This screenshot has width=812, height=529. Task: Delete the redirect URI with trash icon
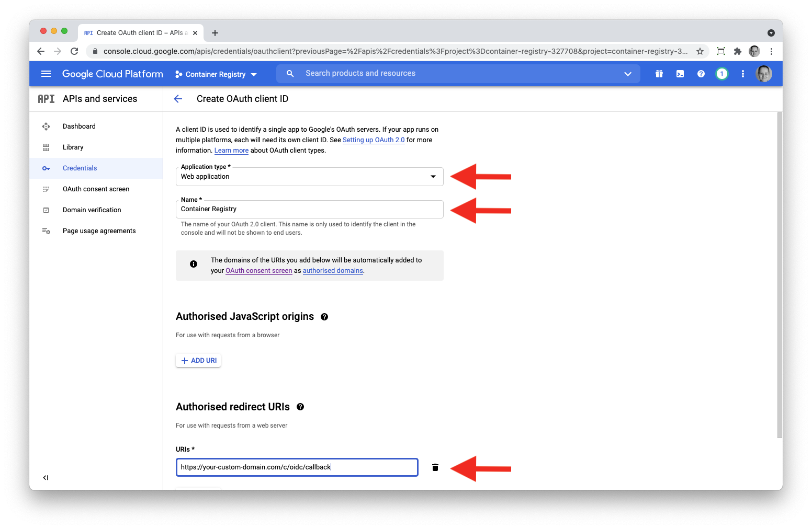coord(435,467)
